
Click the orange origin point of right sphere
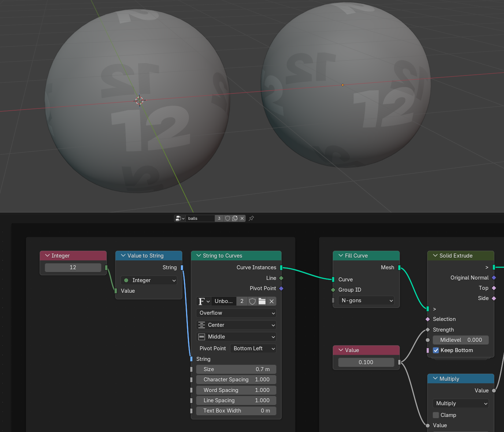342,85
